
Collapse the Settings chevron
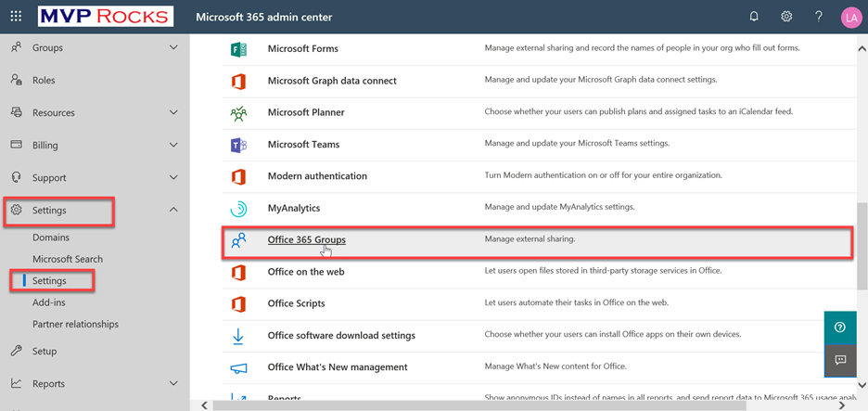(x=173, y=210)
